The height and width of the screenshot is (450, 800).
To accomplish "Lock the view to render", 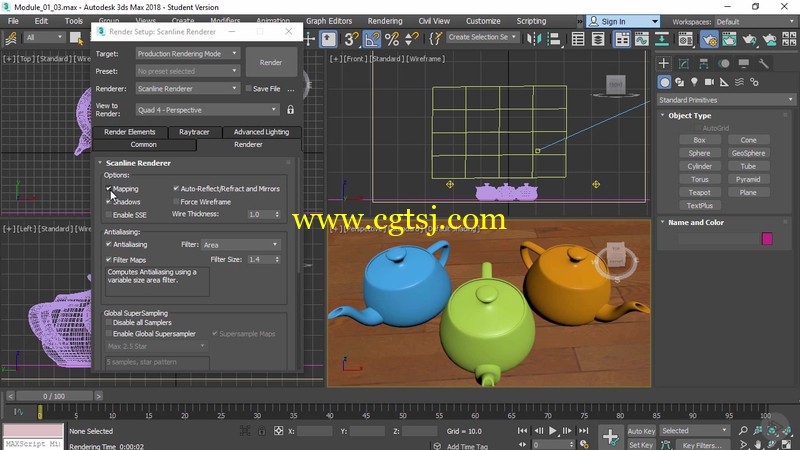I will click(290, 110).
